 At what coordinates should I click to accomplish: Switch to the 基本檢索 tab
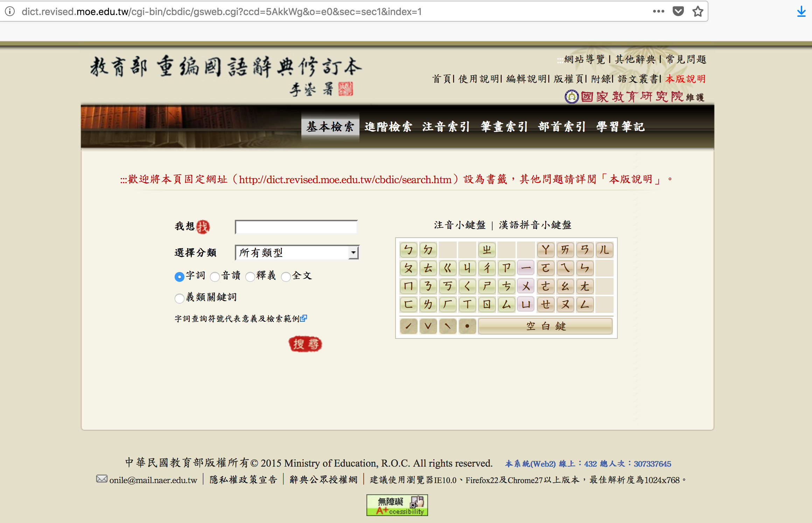330,127
